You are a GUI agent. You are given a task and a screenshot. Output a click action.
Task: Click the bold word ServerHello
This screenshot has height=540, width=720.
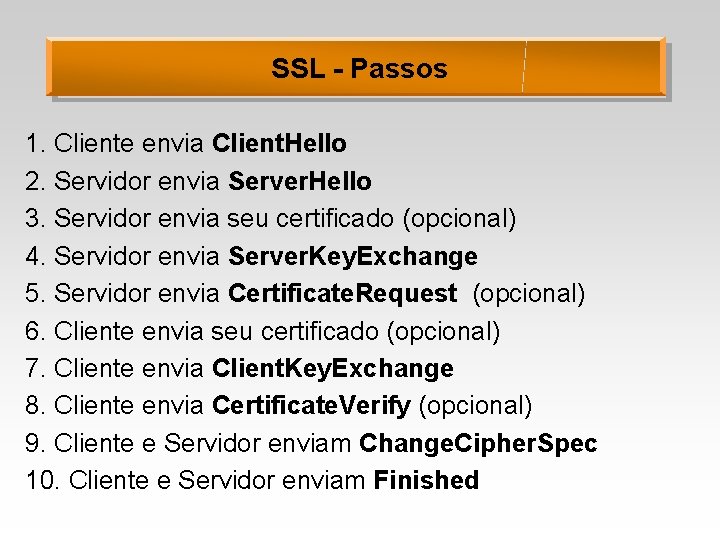coord(300,181)
